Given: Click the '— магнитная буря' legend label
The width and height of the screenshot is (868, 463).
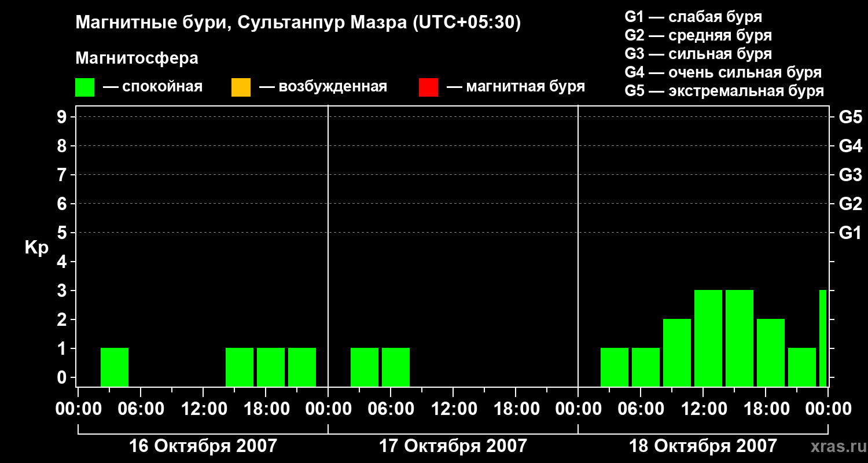Looking at the screenshot, I should 516,87.
